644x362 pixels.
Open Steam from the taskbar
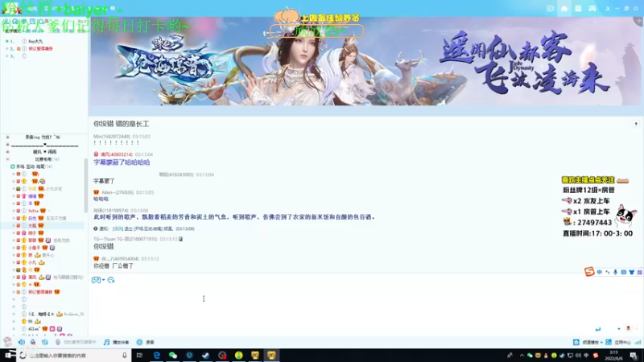pos(206,356)
